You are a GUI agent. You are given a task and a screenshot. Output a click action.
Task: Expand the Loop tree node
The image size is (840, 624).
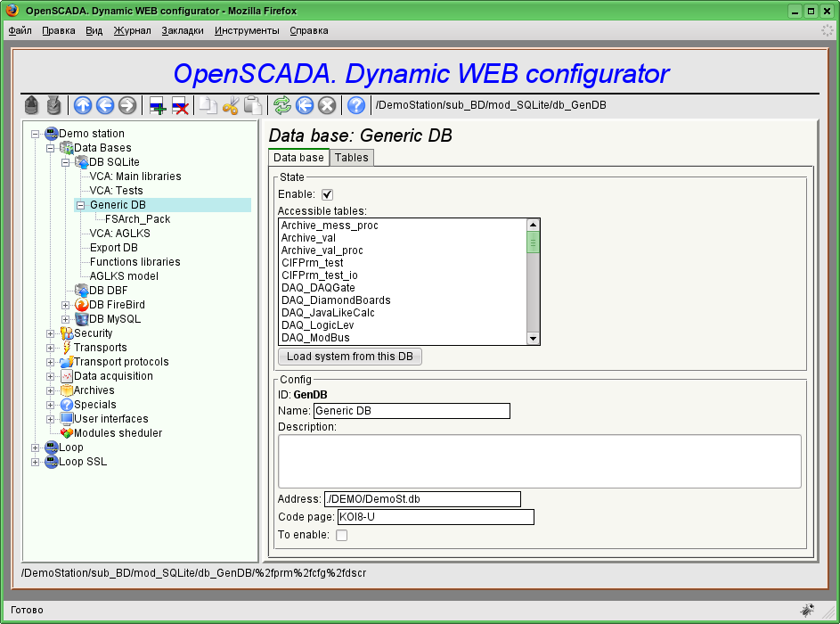36,447
